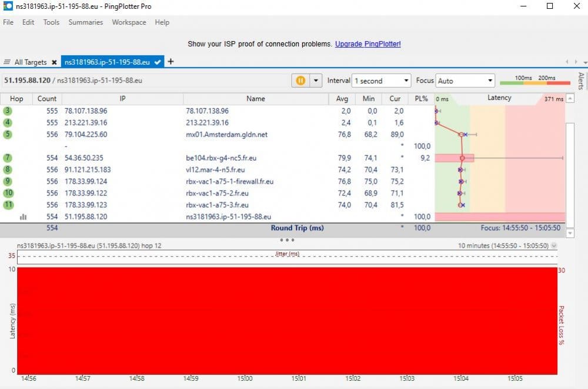Screen dimensions: 588x389
Task: Click the hop 3 green circle icon
Action: [8, 111]
